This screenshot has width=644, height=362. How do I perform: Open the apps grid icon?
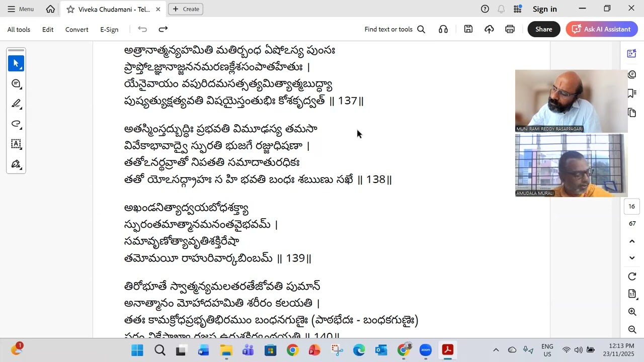517,9
